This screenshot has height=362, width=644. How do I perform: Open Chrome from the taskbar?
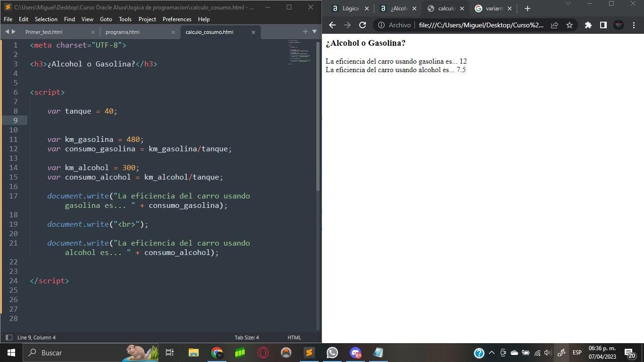(217, 353)
